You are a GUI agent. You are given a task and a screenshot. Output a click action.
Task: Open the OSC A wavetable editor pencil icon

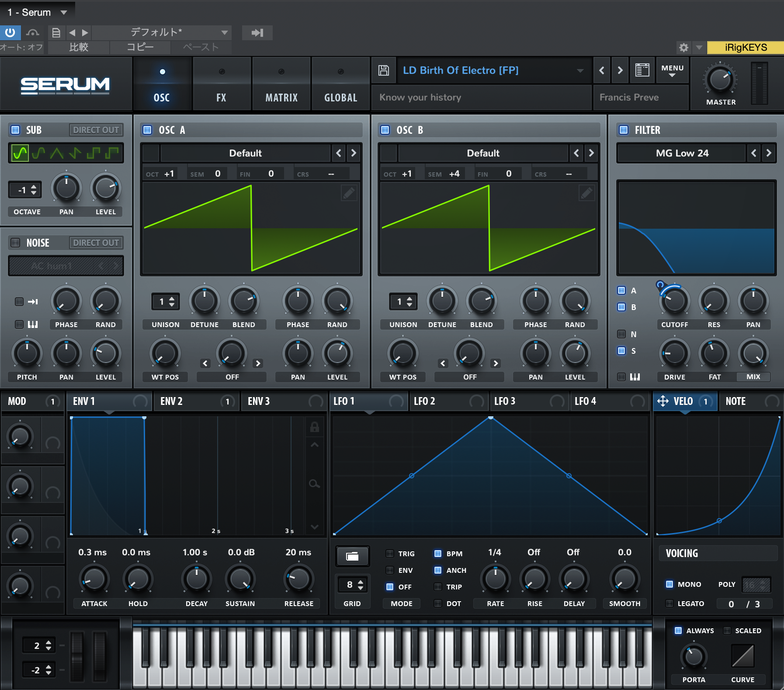pyautogui.click(x=350, y=193)
